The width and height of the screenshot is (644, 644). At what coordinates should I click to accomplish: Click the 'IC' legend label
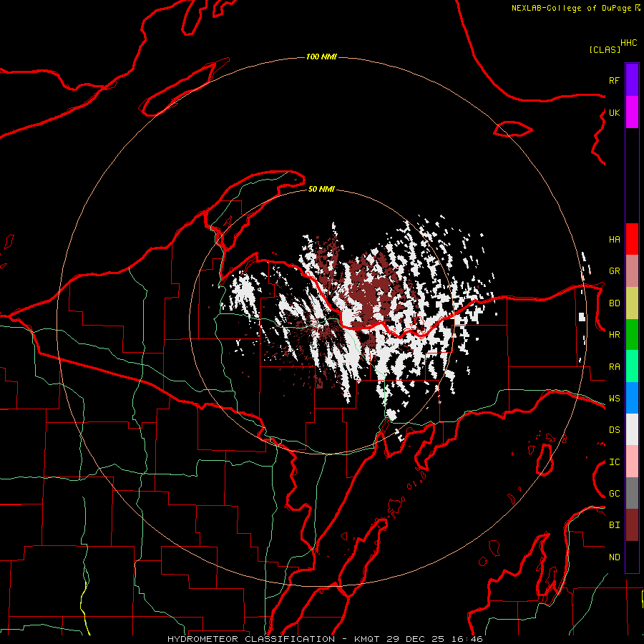coord(614,462)
